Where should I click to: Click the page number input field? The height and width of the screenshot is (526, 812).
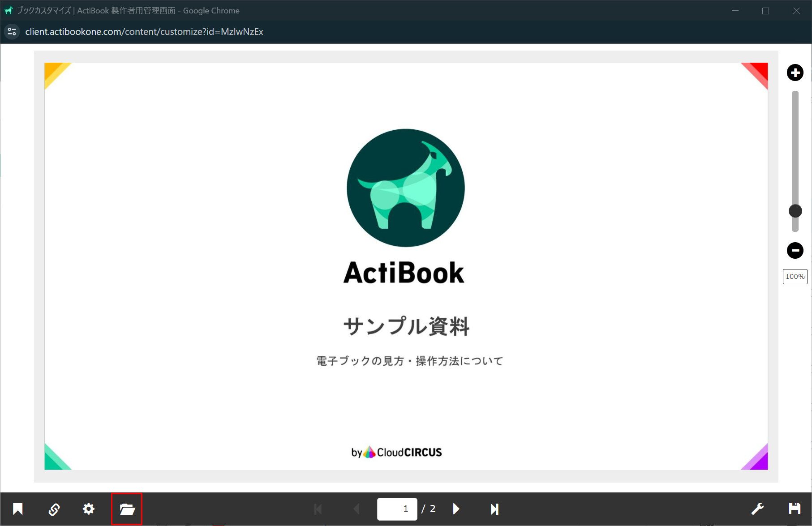[397, 509]
